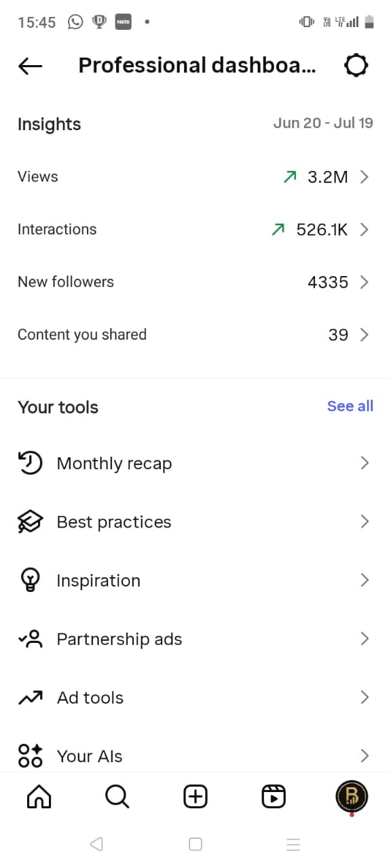Open the Reels icon
The width and height of the screenshot is (391, 868).
[x=274, y=797]
